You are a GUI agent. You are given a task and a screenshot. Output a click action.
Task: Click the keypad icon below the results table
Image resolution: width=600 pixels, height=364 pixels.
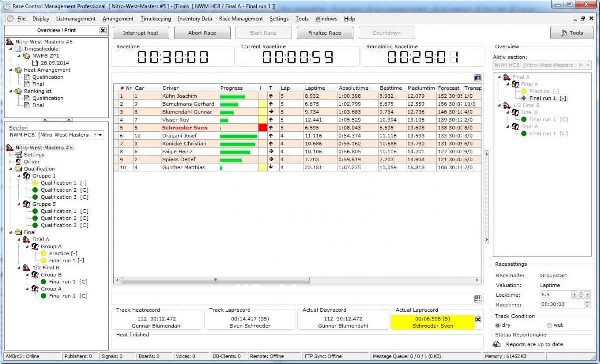click(x=478, y=299)
